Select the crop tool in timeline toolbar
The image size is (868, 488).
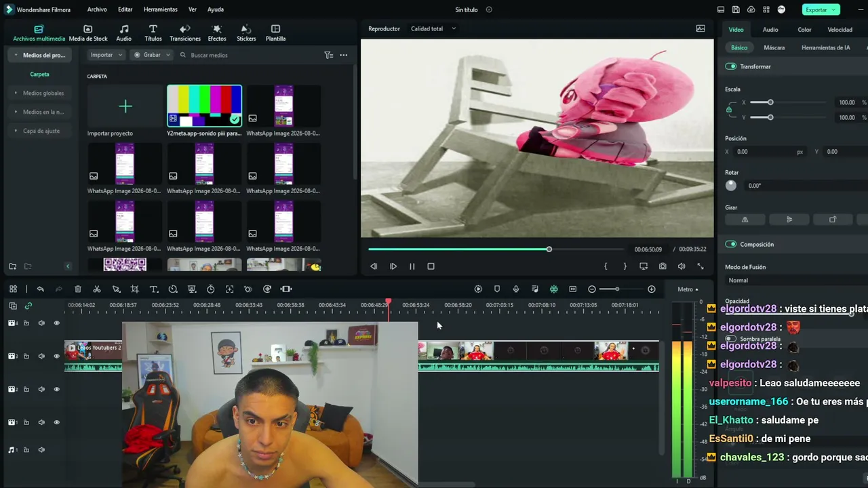point(135,289)
